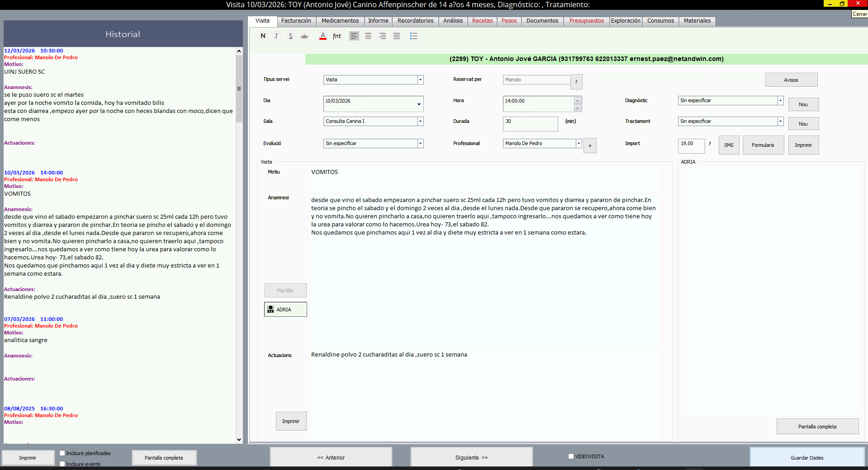The width and height of the screenshot is (868, 470).
Task: Open the font (fnt) selector
Action: click(x=337, y=36)
